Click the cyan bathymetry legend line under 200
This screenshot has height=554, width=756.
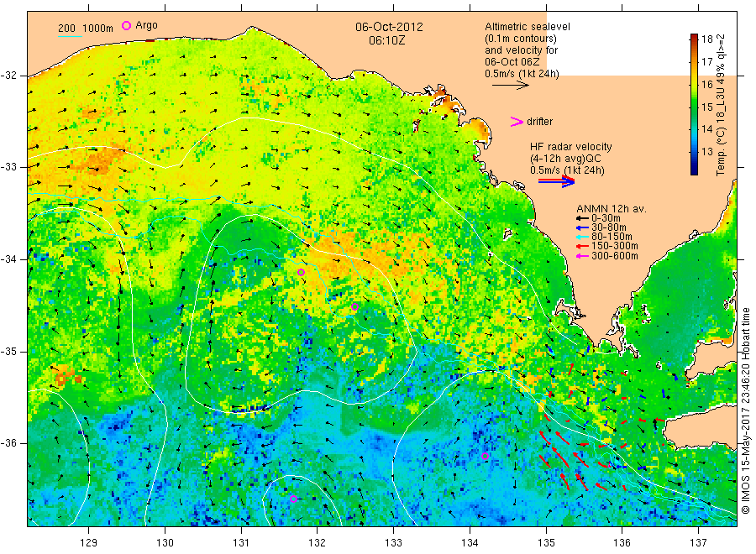coord(70,36)
